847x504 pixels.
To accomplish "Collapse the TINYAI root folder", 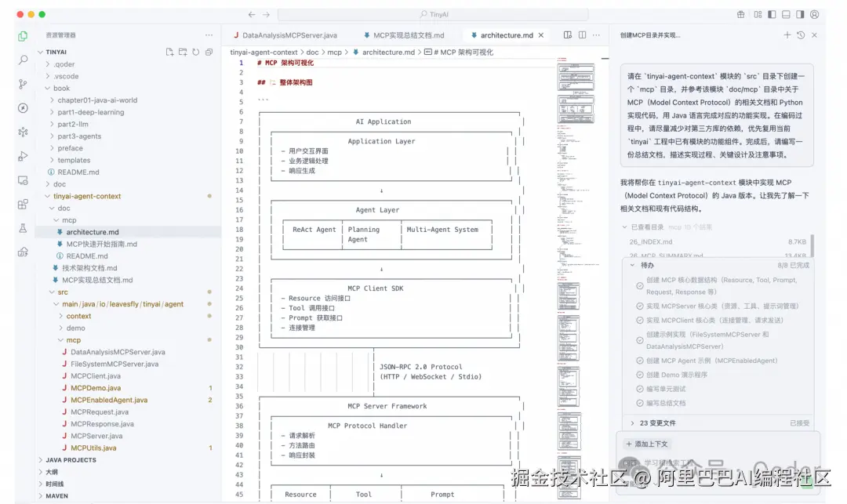I will [41, 52].
